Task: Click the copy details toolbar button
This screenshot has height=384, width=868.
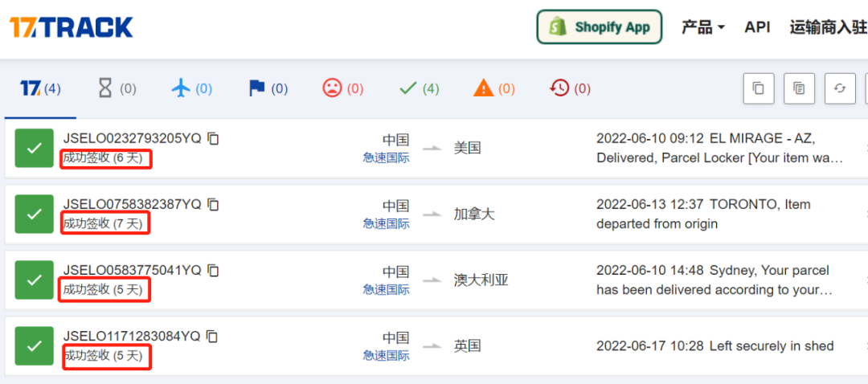Action: pyautogui.click(x=799, y=88)
